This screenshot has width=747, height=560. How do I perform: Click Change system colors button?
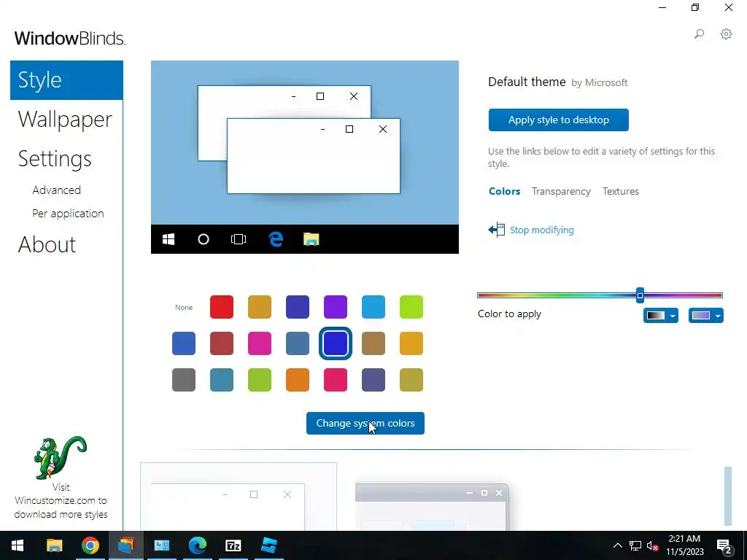(365, 424)
